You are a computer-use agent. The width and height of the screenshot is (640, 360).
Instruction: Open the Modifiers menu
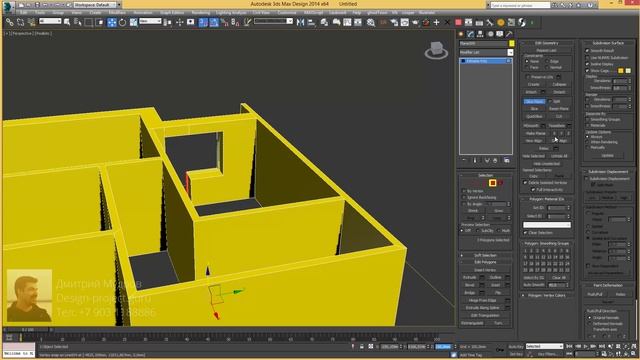[117, 13]
